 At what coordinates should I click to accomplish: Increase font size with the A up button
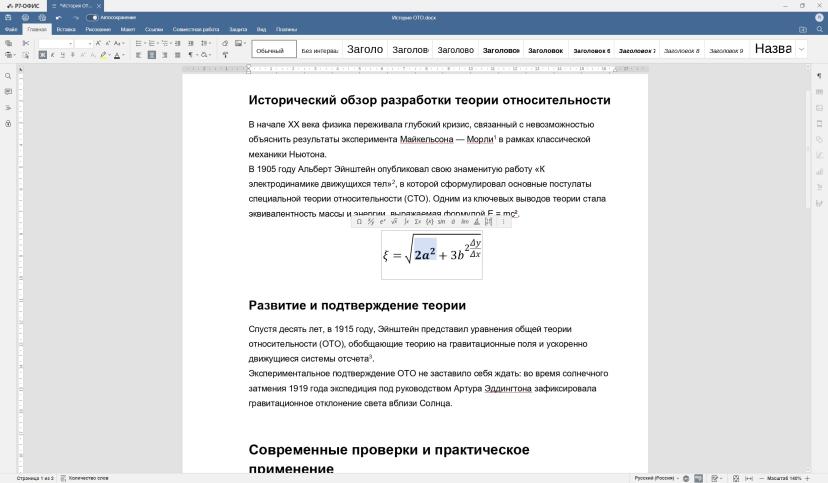pos(98,43)
